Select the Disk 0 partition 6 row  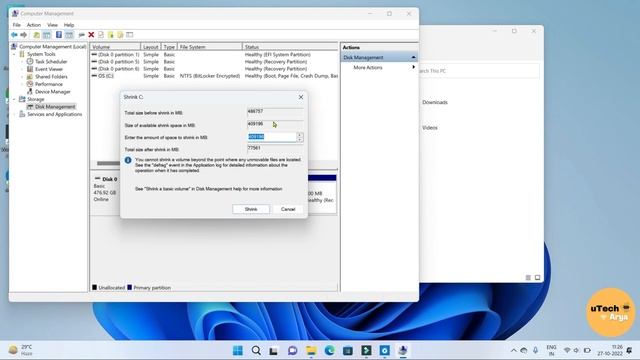214,69
